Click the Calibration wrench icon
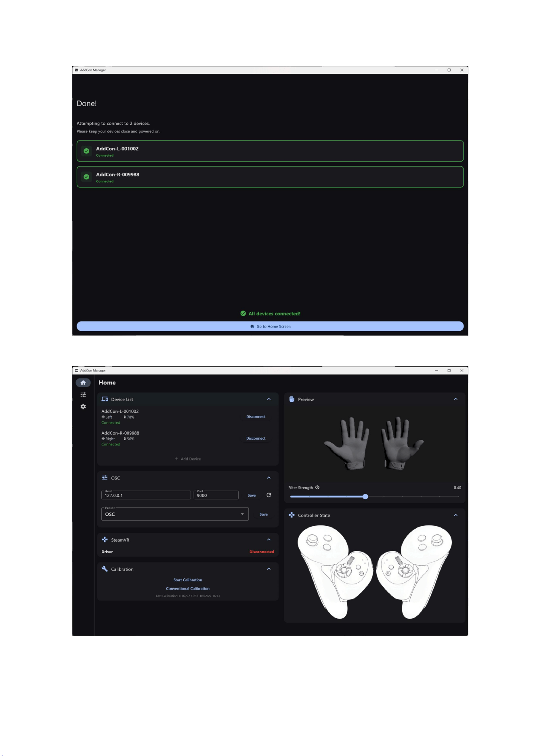This screenshot has height=756, width=535. [x=105, y=569]
